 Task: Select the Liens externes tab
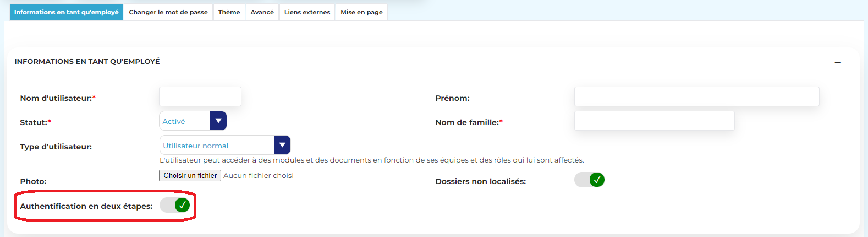tap(307, 12)
